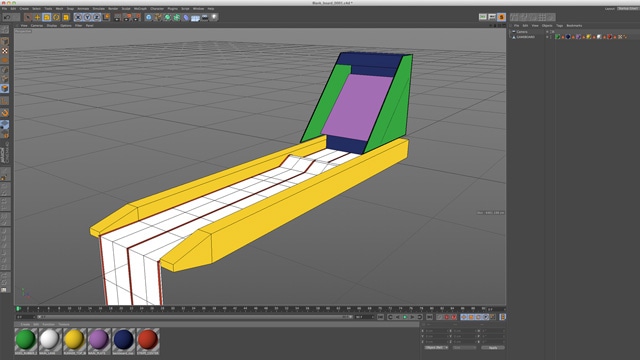This screenshot has height=360, width=640.
Task: Click the Make Editable icon in left sidebar
Action: point(4,30)
